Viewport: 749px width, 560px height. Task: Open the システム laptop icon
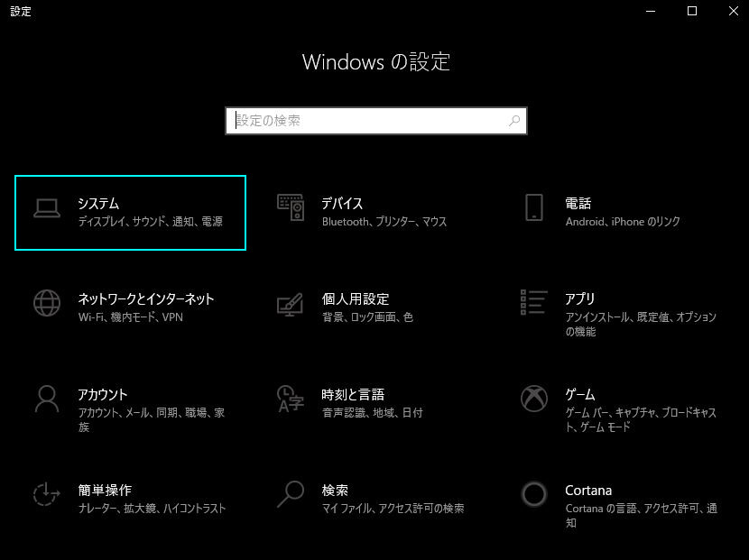47,208
